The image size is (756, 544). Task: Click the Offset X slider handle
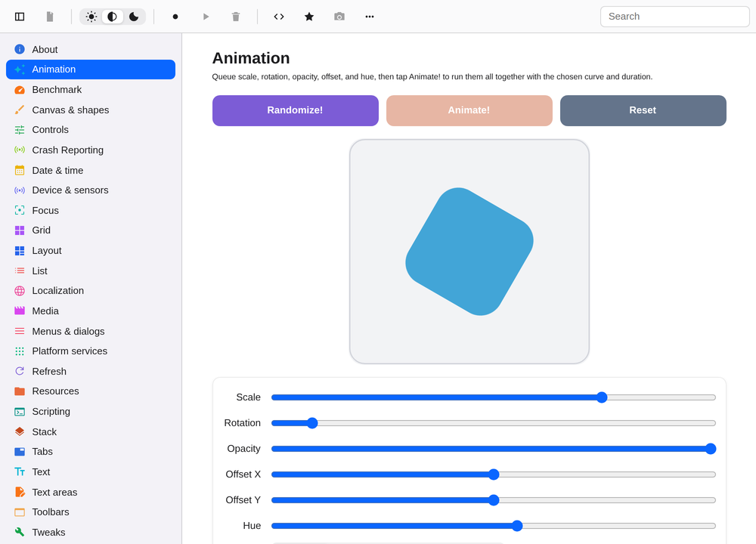point(494,474)
